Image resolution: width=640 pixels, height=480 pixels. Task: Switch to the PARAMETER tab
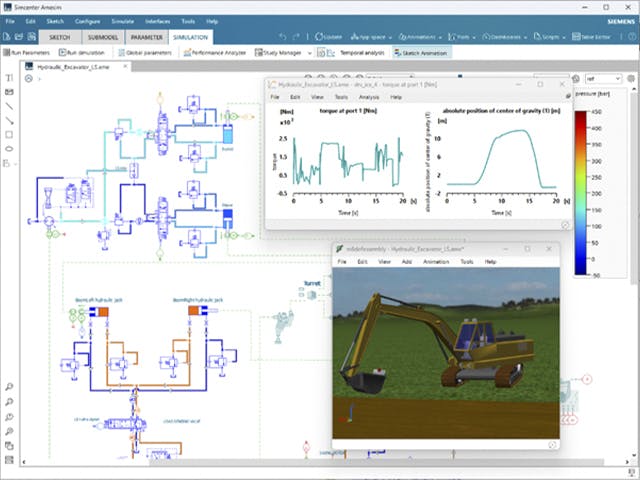coord(147,37)
